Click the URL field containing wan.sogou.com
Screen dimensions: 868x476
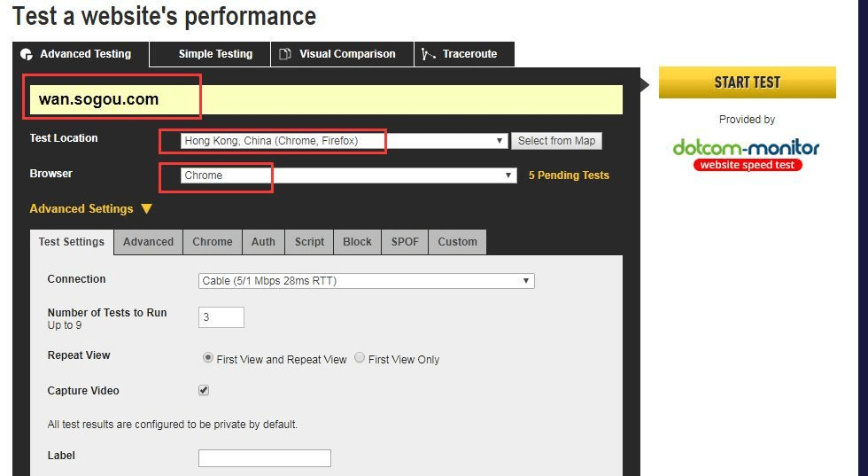coord(326,100)
